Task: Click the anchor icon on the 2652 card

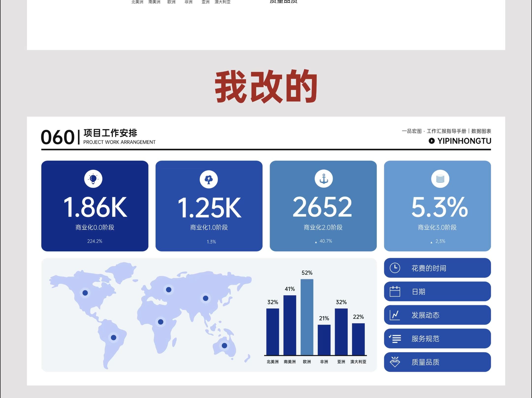Action: click(x=324, y=179)
